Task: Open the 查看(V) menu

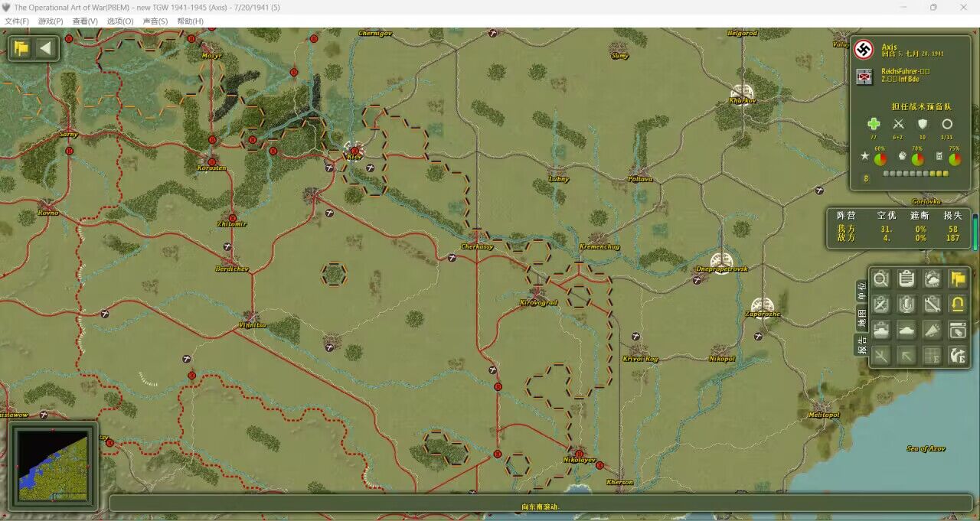Action: click(85, 21)
